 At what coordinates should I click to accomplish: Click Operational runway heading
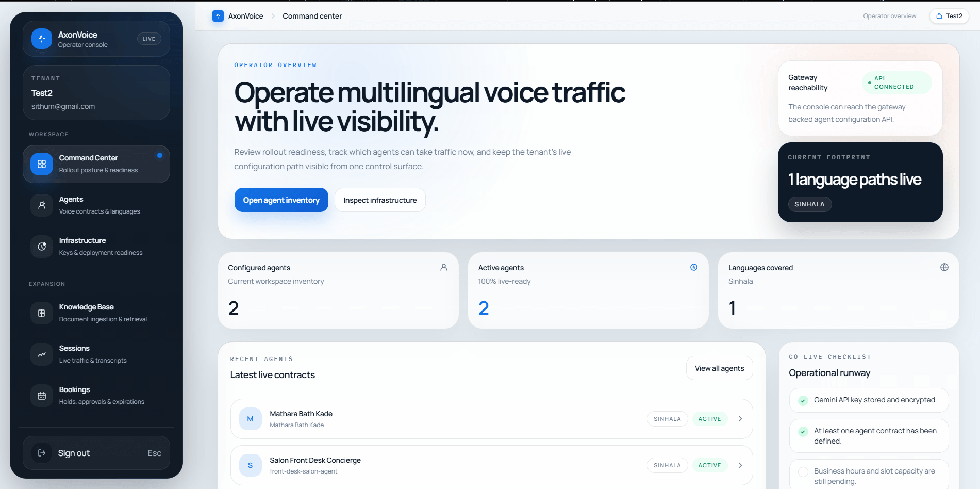tap(829, 373)
